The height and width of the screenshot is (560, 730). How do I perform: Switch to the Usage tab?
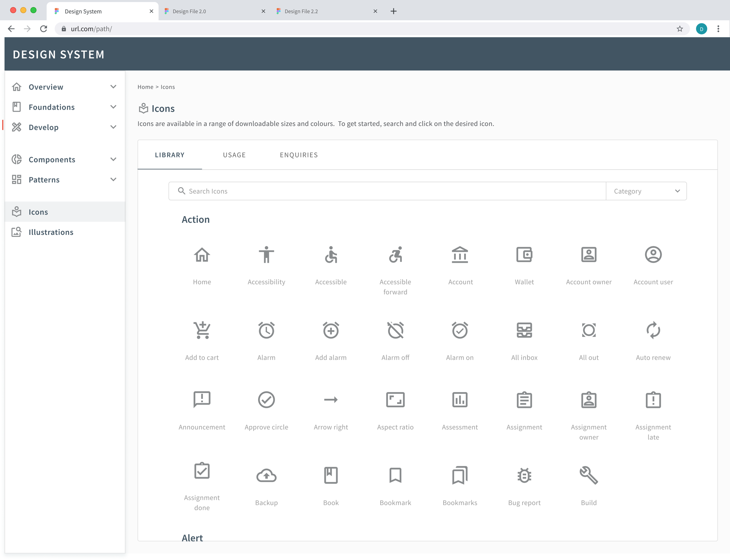[x=234, y=155]
